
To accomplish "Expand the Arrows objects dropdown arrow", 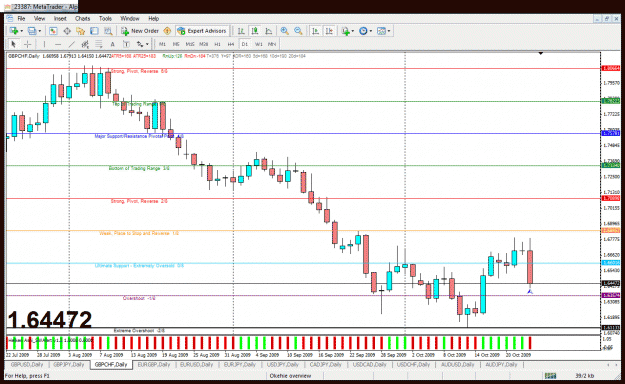I will (x=147, y=44).
